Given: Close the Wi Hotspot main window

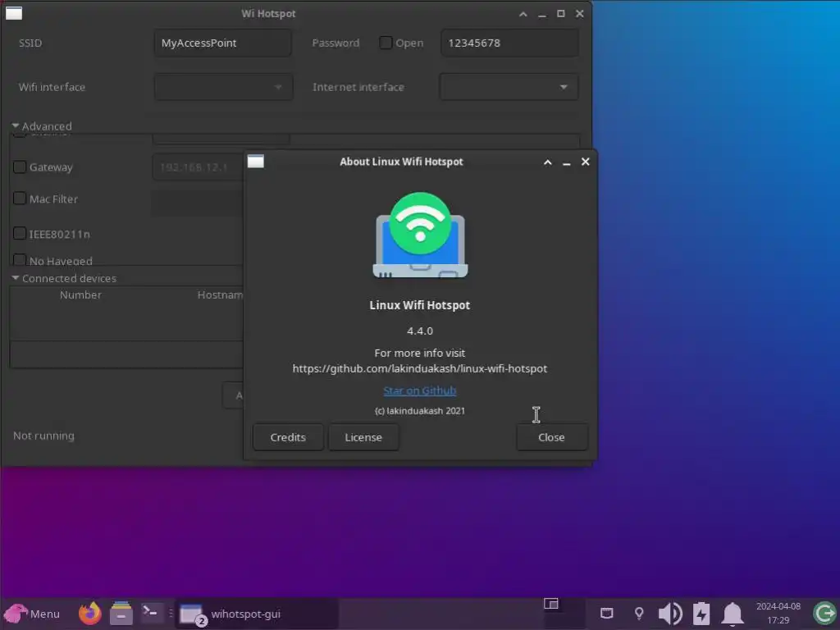Looking at the screenshot, I should tap(580, 13).
